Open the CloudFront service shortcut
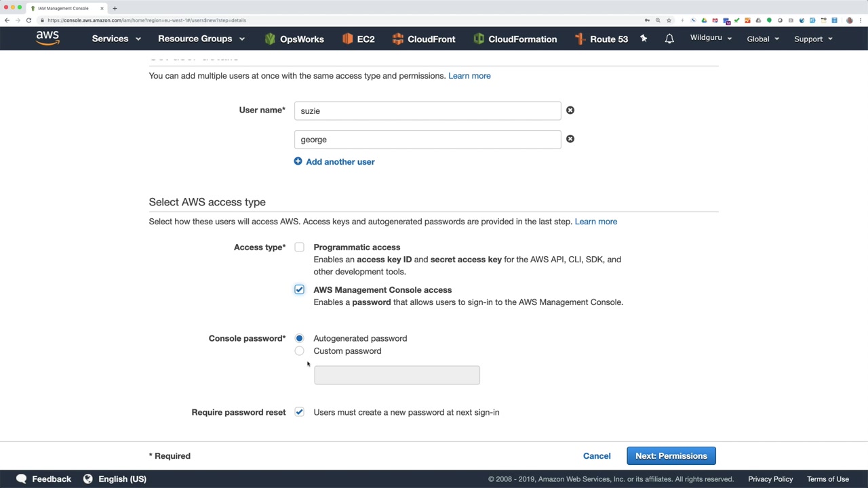This screenshot has height=488, width=868. [424, 39]
